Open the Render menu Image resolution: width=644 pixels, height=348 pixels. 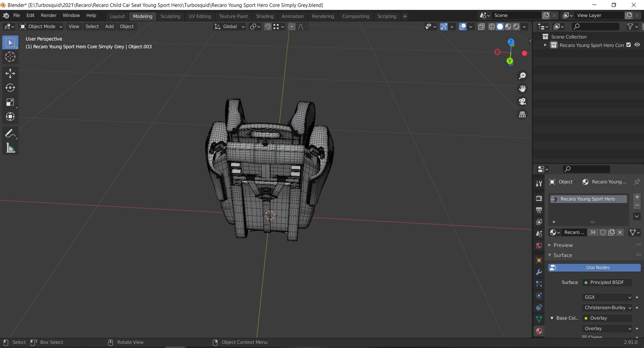[x=49, y=15]
